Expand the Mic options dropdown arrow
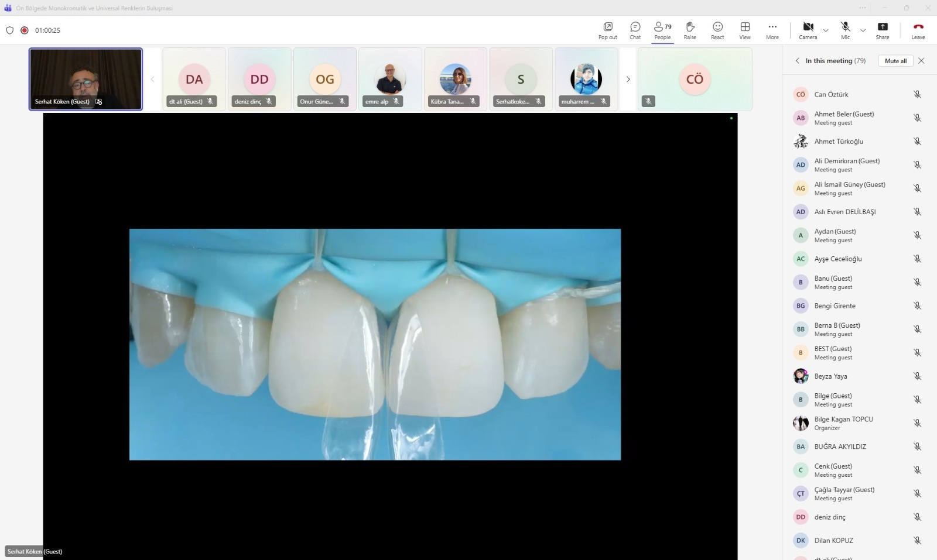The image size is (937, 560). (x=863, y=30)
